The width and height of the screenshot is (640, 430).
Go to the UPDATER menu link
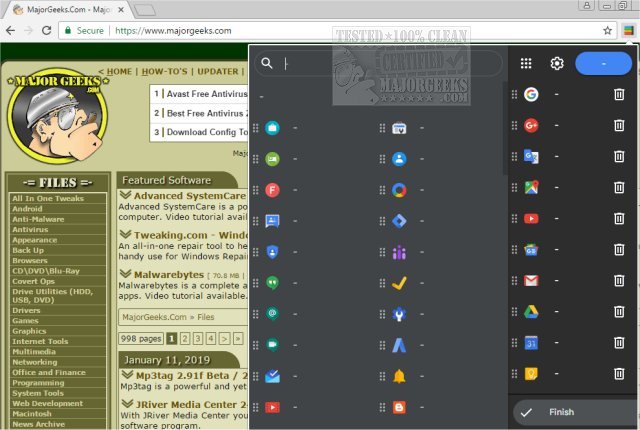[217, 72]
